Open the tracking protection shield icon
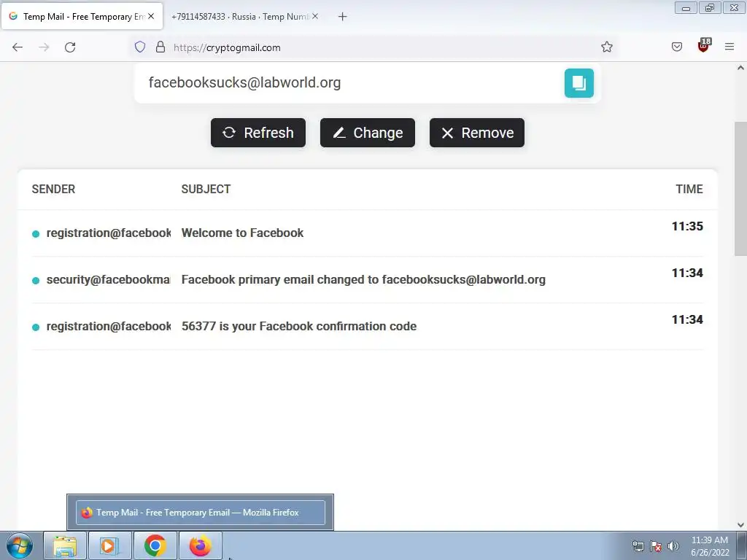This screenshot has width=747, height=560. click(x=139, y=47)
